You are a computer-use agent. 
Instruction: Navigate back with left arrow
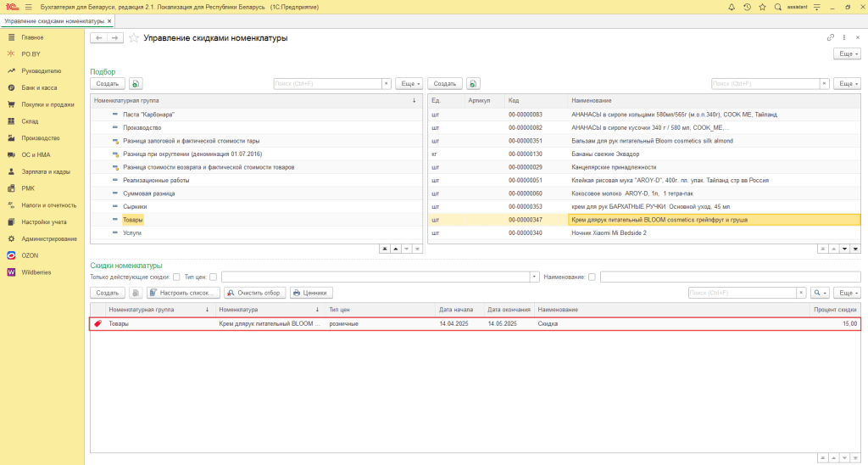(98, 38)
